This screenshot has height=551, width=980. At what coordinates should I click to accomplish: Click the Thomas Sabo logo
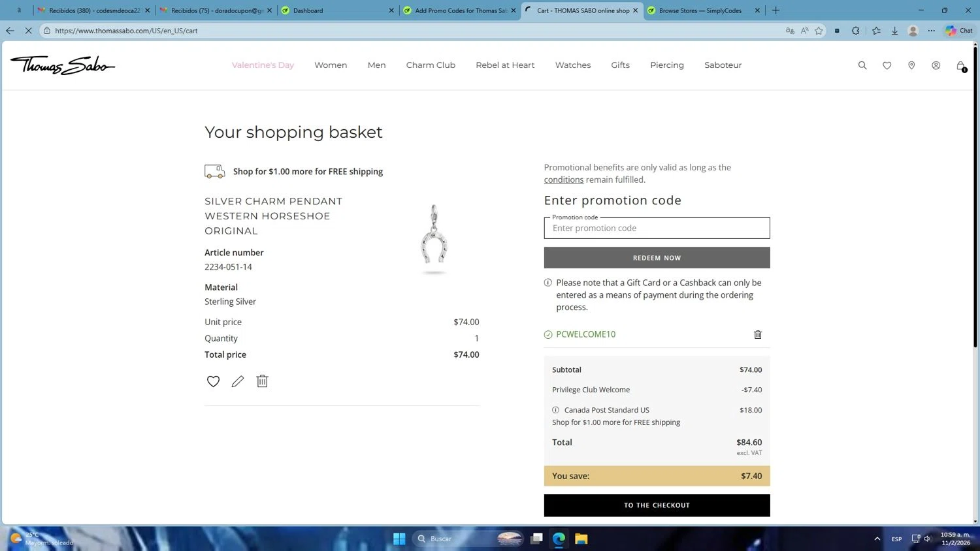63,65
